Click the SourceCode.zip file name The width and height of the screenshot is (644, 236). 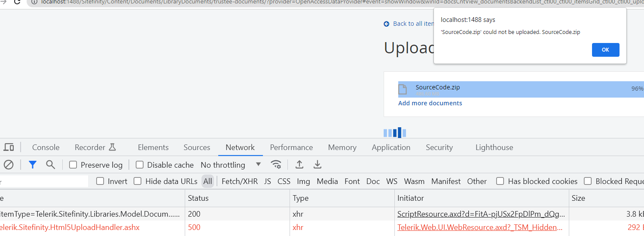(438, 87)
